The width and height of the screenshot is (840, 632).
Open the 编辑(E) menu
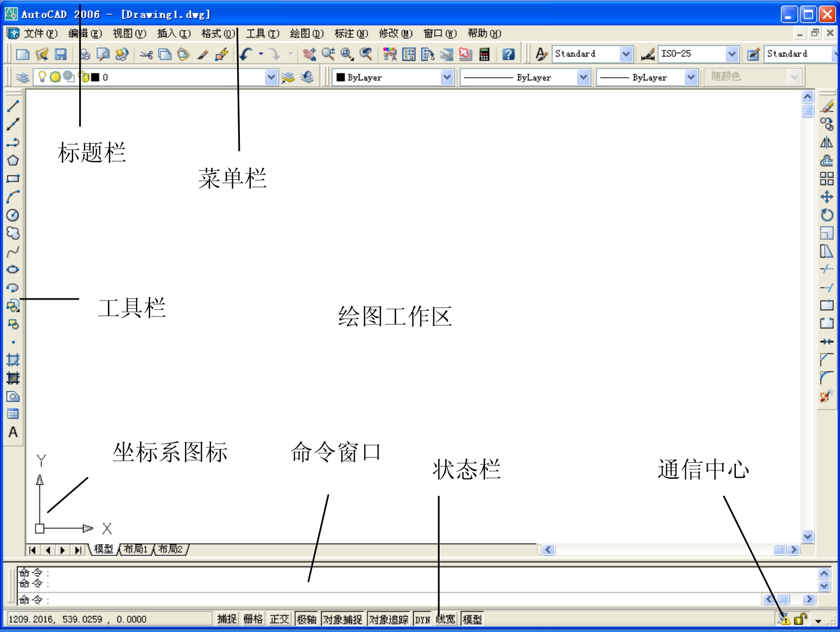85,33
